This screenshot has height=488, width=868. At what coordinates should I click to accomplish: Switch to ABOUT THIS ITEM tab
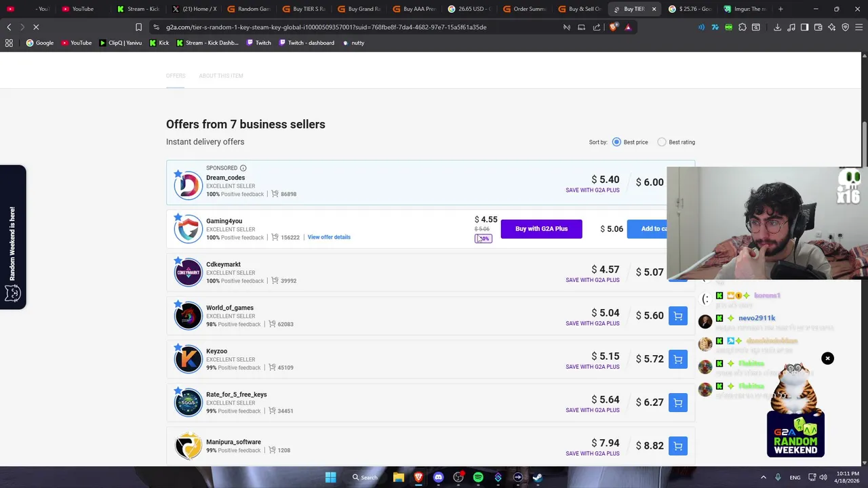(x=221, y=76)
